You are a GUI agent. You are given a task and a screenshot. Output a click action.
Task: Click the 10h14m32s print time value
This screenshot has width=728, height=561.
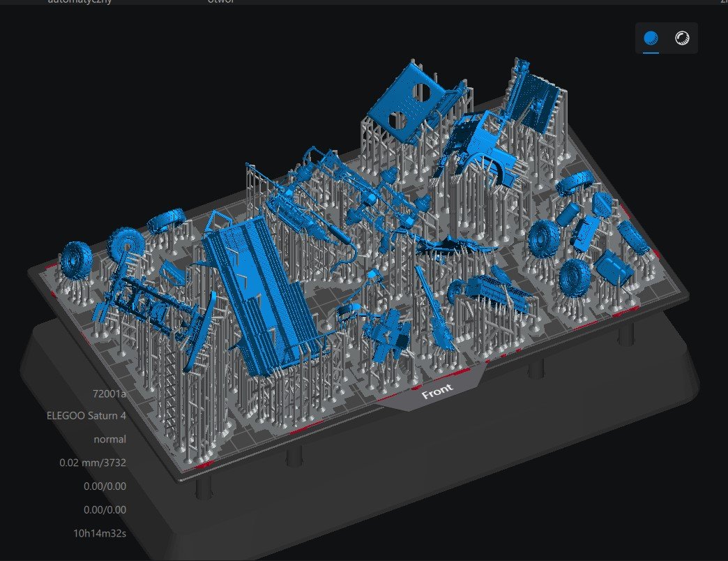tap(99, 533)
